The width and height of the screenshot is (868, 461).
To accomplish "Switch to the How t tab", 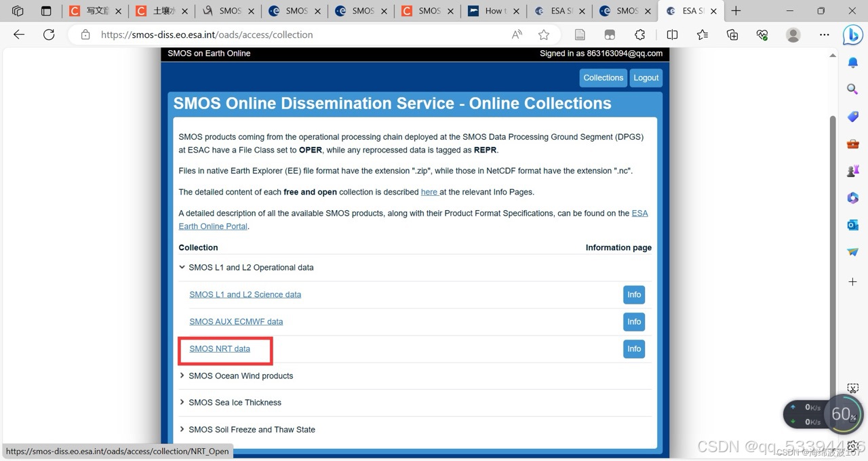I will click(x=493, y=11).
